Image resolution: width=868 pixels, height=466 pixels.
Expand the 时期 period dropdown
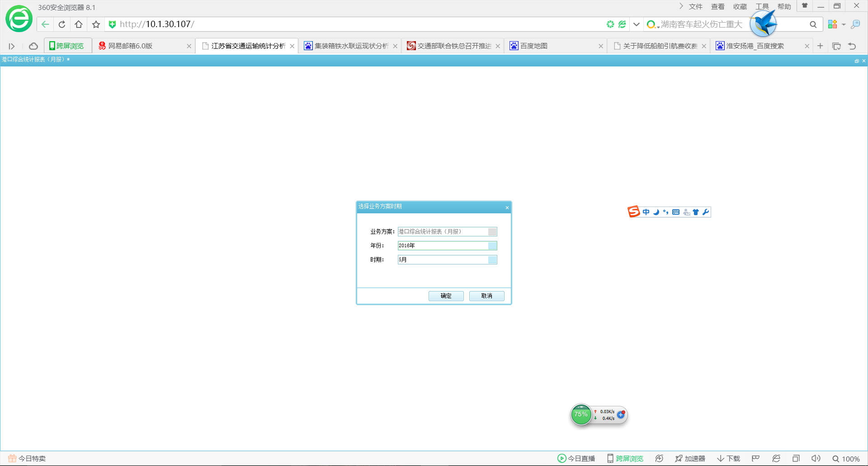point(492,259)
